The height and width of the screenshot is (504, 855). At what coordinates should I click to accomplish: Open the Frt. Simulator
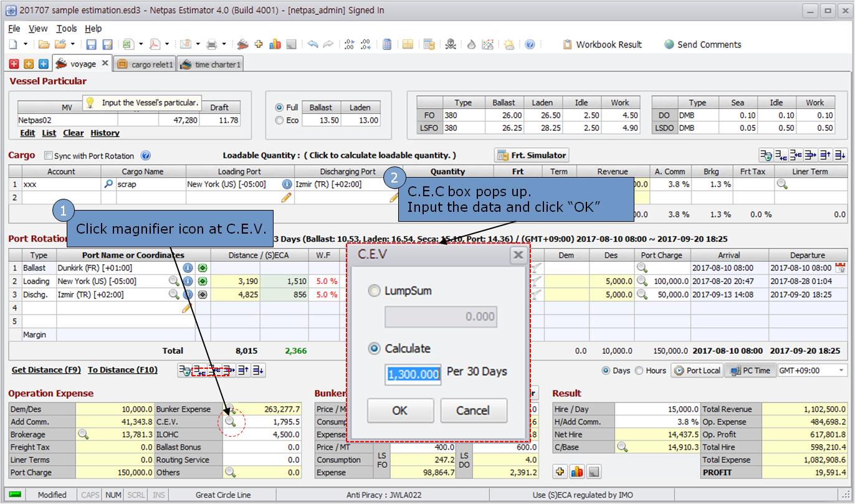532,155
